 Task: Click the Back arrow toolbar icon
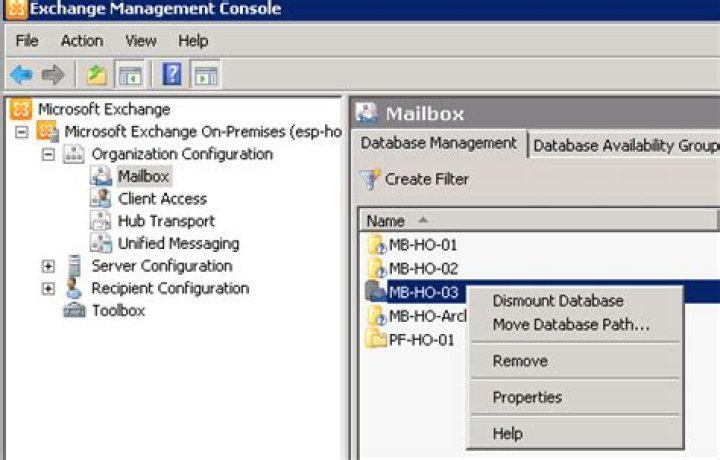coord(21,74)
